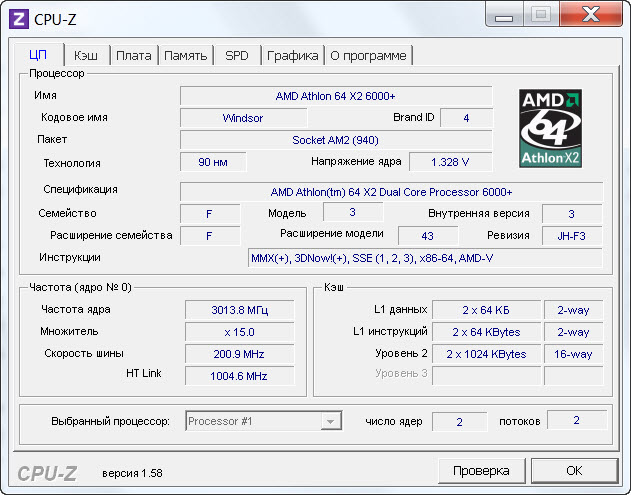Expand the Processor #1 dropdown
Image resolution: width=631 pixels, height=495 pixels.
[x=329, y=422]
